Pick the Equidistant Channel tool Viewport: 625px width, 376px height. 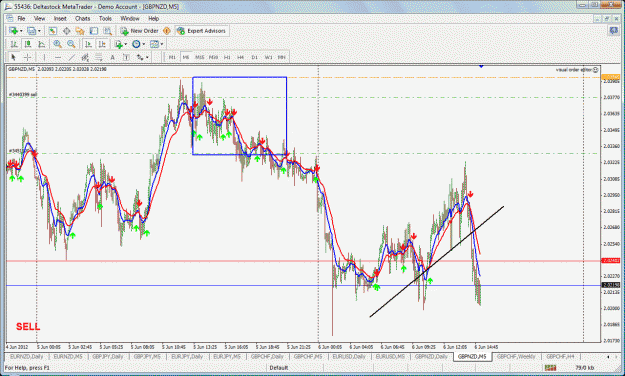pyautogui.click(x=85, y=57)
